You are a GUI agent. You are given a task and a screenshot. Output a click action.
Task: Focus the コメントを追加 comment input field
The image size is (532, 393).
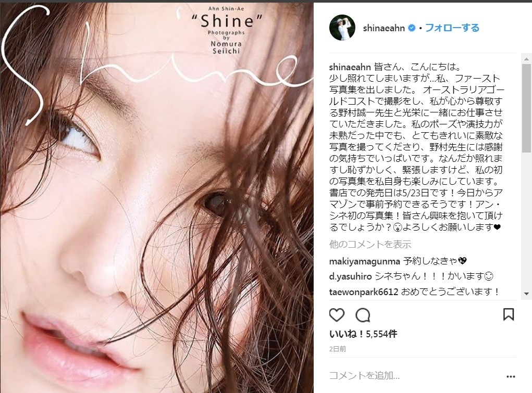(x=416, y=376)
